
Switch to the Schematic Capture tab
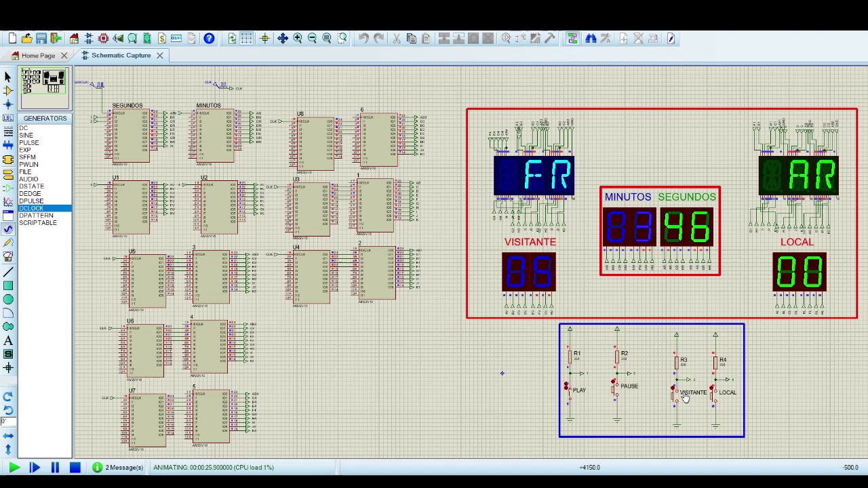(121, 56)
